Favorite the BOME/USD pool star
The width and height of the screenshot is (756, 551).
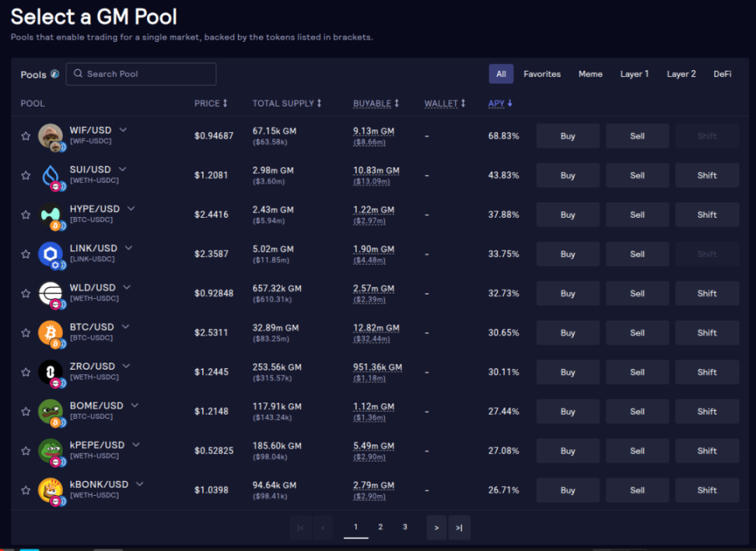(x=26, y=412)
